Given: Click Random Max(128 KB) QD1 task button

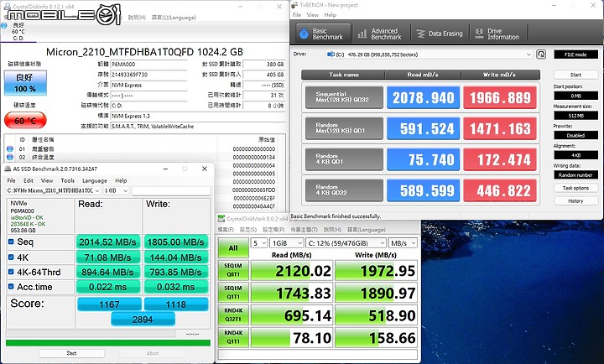Looking at the screenshot, I should pos(344,128).
